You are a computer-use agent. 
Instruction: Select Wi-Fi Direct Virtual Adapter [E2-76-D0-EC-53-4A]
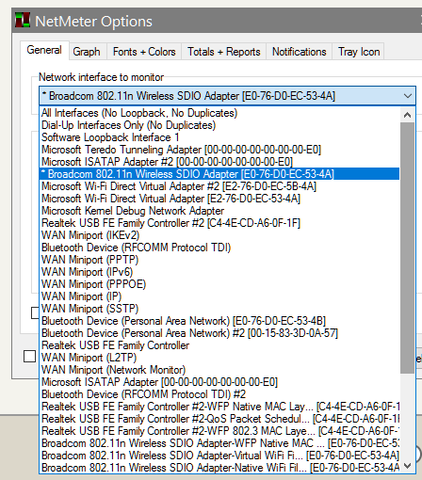pyautogui.click(x=220, y=199)
